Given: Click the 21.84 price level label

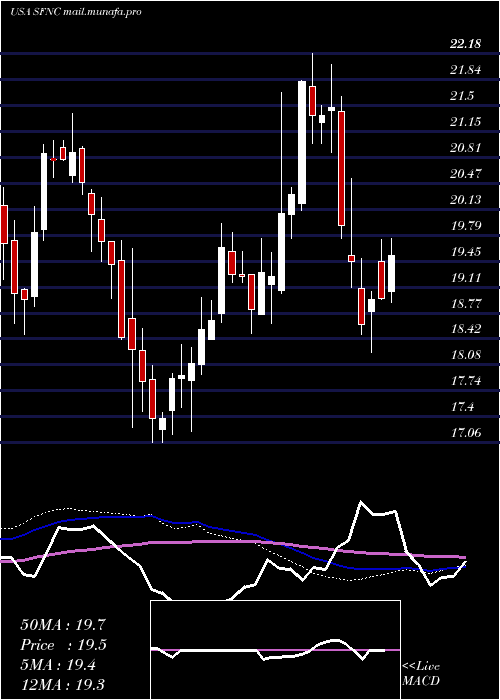Looking at the screenshot, I should (466, 70).
